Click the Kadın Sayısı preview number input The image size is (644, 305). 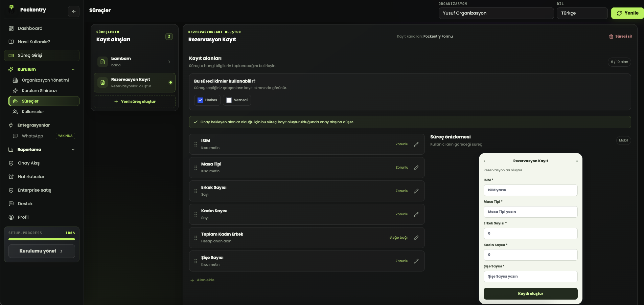(530, 255)
